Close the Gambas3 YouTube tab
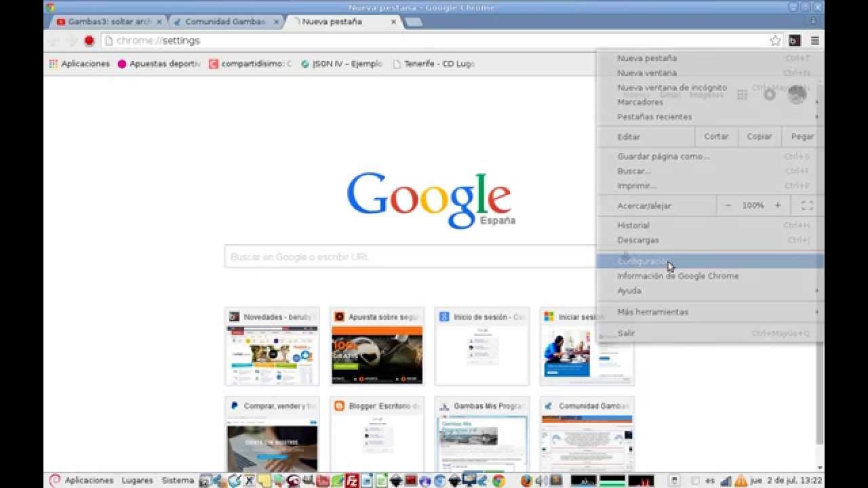The height and width of the screenshot is (488, 868). point(159,22)
